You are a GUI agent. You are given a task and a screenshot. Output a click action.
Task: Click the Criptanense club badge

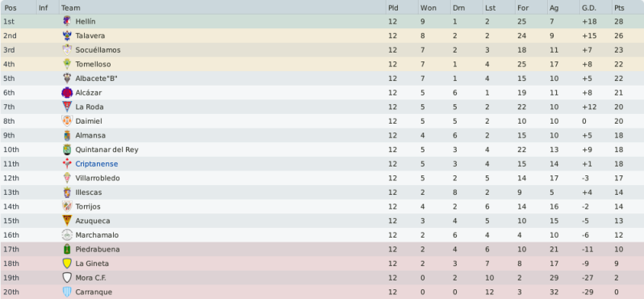pyautogui.click(x=67, y=164)
